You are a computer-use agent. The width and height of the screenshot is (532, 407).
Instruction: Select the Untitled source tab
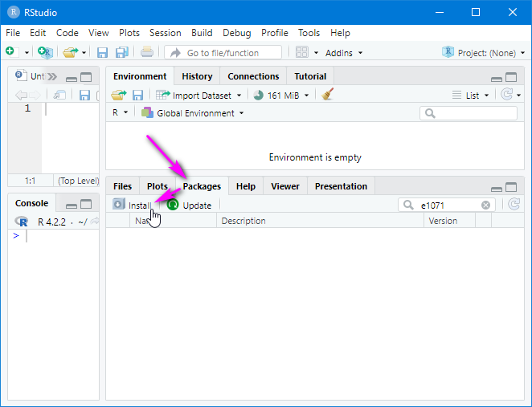click(30, 76)
